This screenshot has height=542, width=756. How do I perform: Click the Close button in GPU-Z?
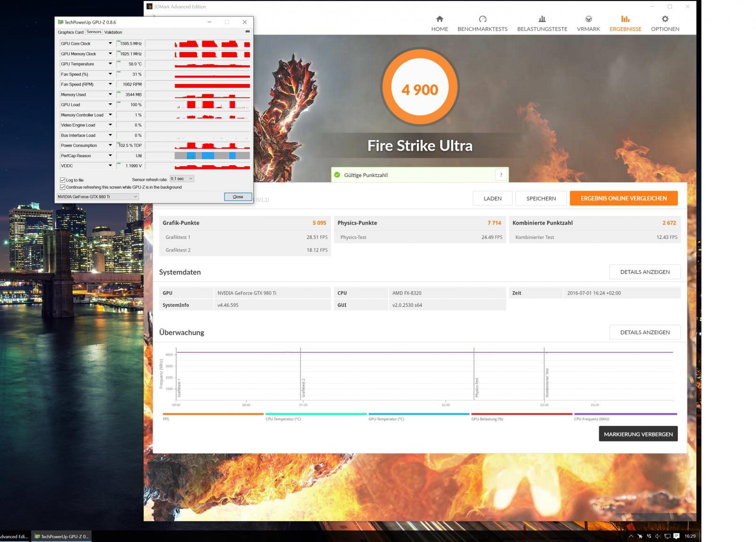pyautogui.click(x=238, y=197)
